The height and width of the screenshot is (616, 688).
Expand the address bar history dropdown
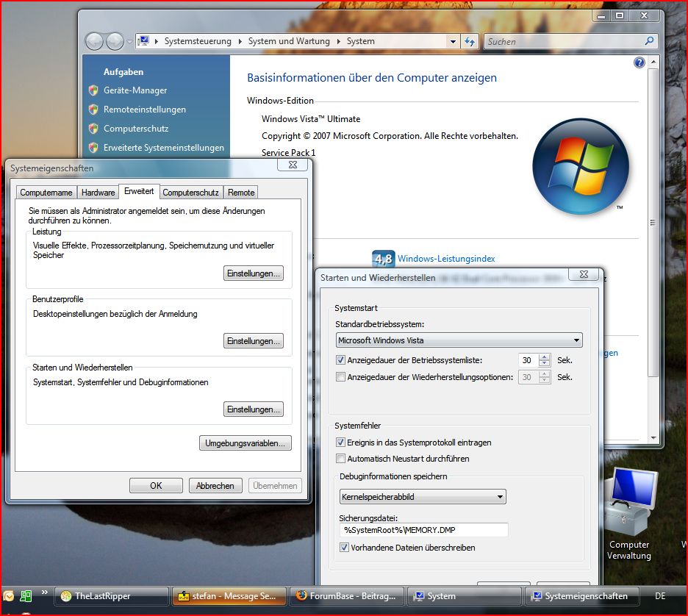click(x=453, y=42)
